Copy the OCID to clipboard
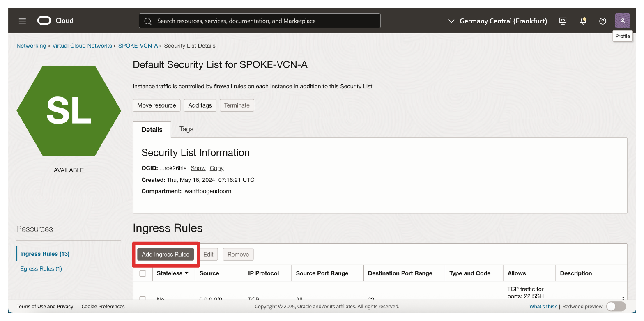The image size is (644, 321). pyautogui.click(x=216, y=168)
